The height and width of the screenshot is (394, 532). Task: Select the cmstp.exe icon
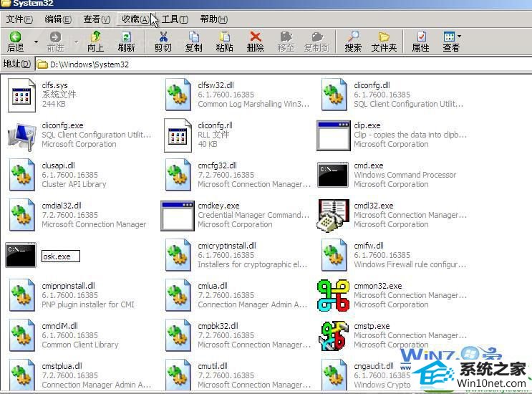(x=334, y=336)
